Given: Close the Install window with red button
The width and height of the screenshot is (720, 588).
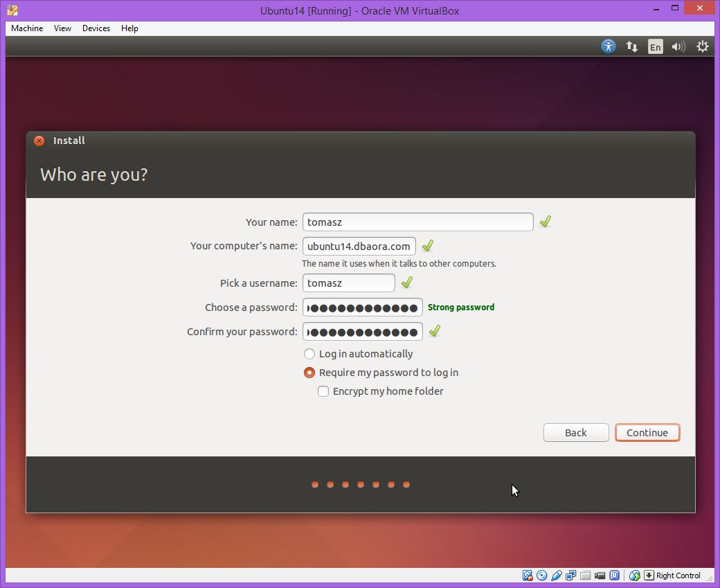Looking at the screenshot, I should pyautogui.click(x=39, y=141).
